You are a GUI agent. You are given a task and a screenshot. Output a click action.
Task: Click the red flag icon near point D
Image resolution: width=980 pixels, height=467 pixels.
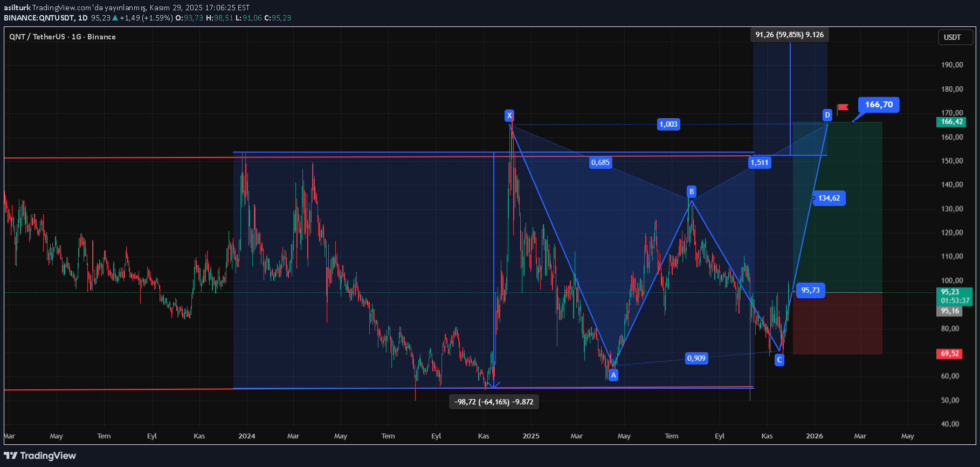click(843, 108)
